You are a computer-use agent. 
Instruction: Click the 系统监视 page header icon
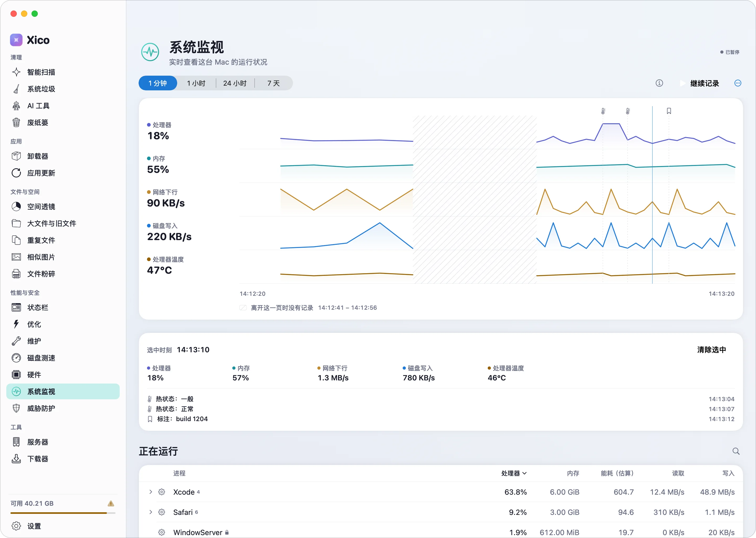point(150,52)
